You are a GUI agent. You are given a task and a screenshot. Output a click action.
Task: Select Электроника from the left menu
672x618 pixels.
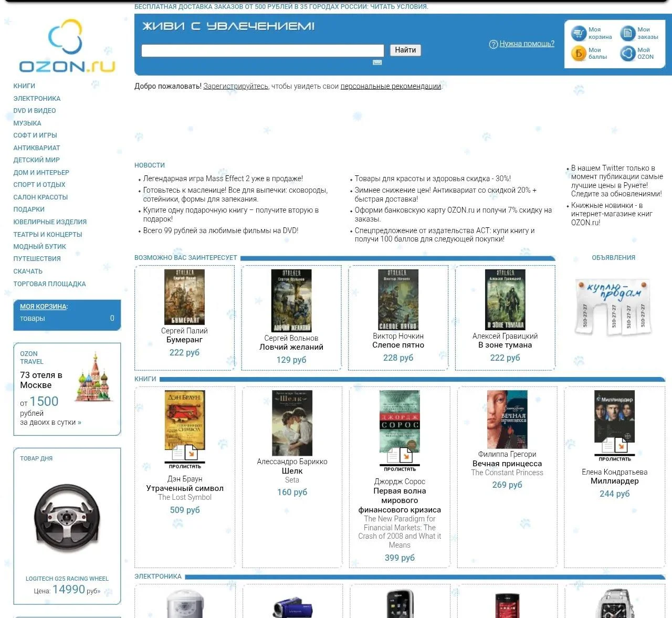pos(37,99)
